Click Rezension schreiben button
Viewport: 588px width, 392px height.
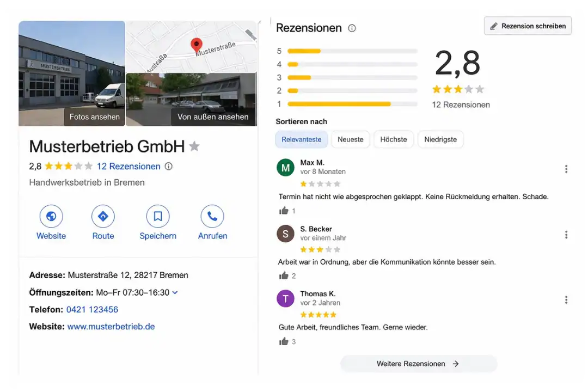click(x=528, y=26)
